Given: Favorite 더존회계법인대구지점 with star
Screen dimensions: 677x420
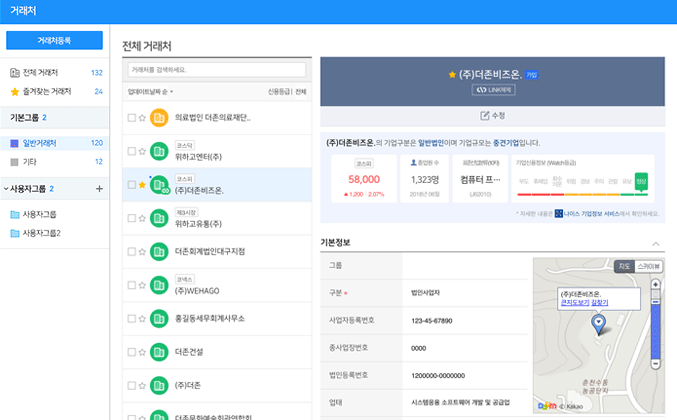Looking at the screenshot, I should pyautogui.click(x=142, y=252).
